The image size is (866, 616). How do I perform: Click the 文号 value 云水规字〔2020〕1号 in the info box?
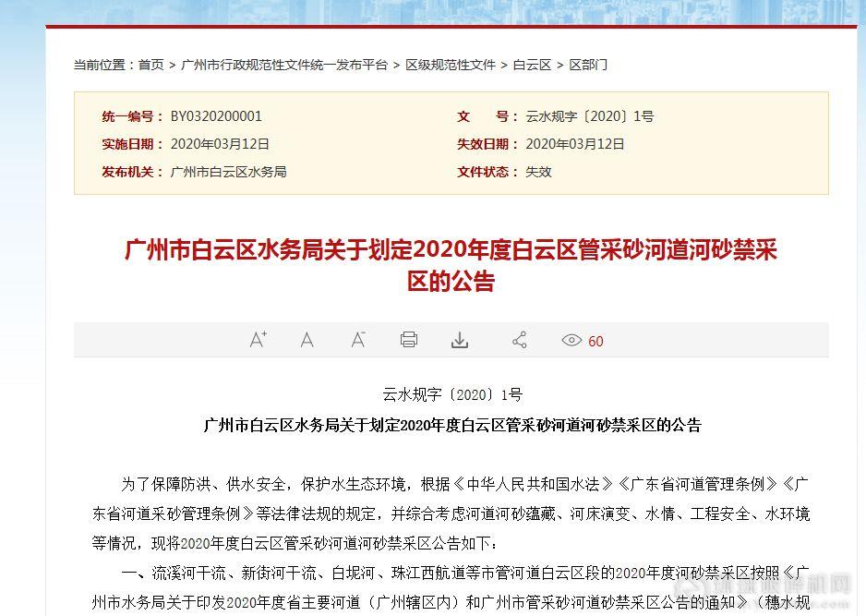(589, 116)
